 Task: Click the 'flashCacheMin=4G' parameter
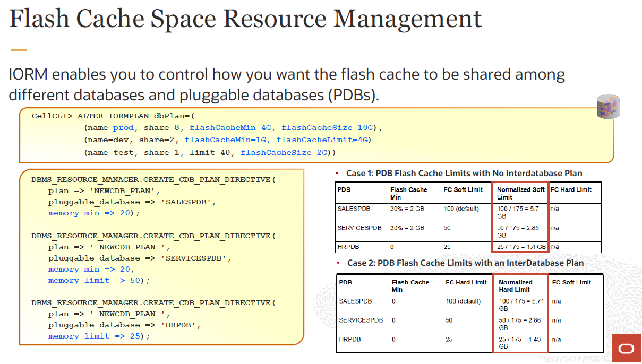click(231, 128)
